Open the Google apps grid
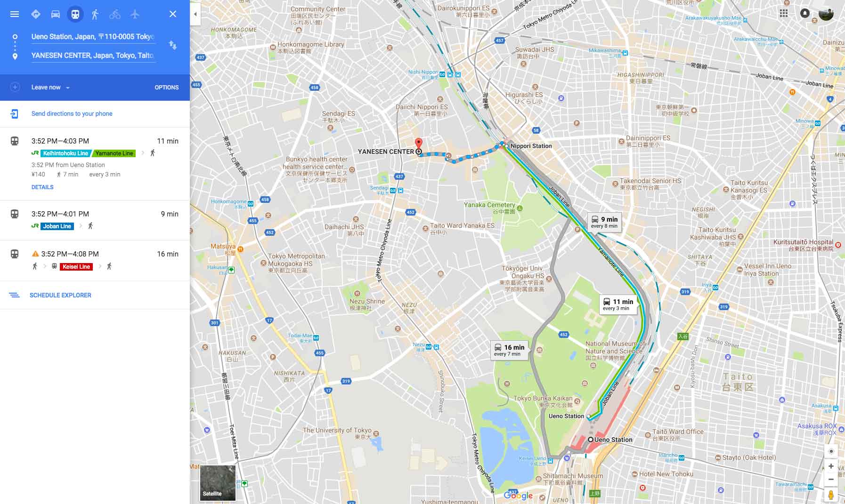 pos(784,13)
